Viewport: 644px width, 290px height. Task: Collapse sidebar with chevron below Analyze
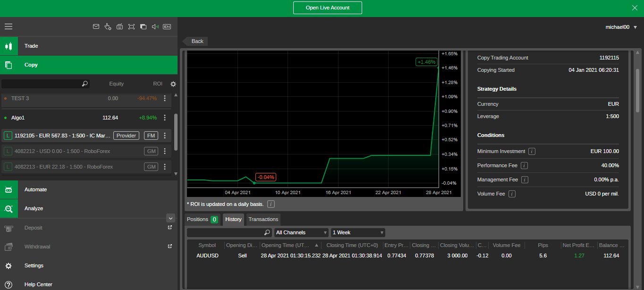(171, 218)
